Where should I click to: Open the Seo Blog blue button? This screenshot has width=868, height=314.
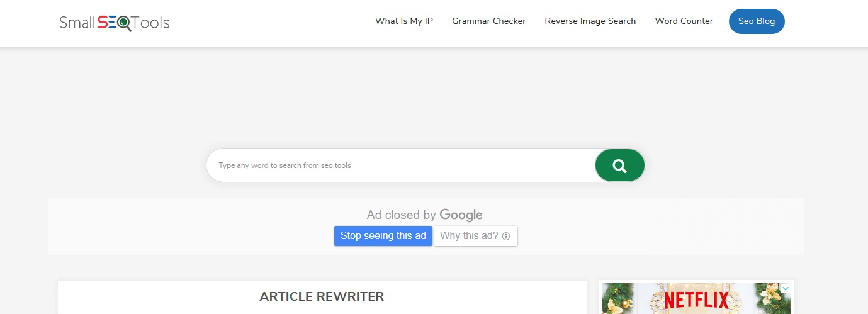point(757,21)
